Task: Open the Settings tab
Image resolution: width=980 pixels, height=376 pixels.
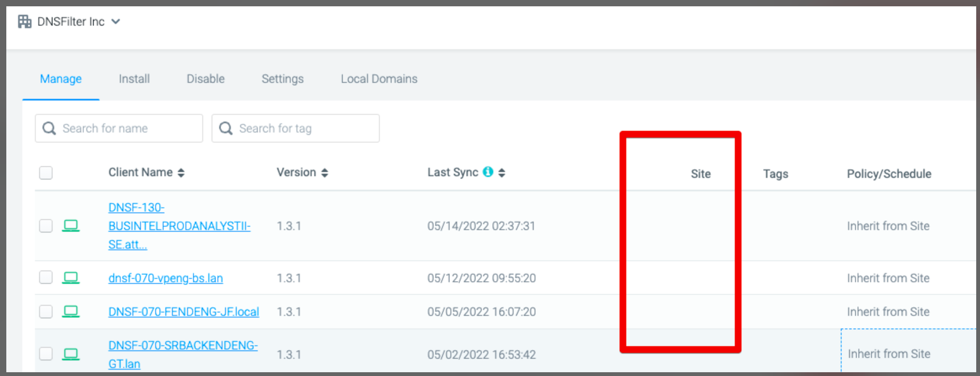Action: 283,79
